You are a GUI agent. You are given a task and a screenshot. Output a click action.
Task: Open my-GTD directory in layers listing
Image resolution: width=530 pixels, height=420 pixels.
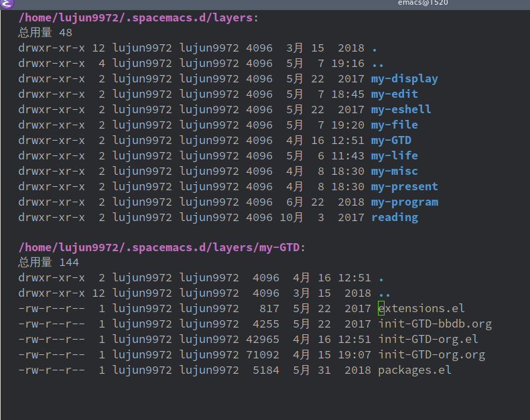[x=391, y=141]
